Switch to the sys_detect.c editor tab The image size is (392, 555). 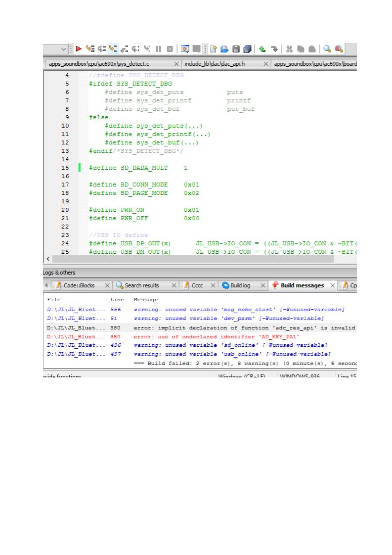(99, 64)
